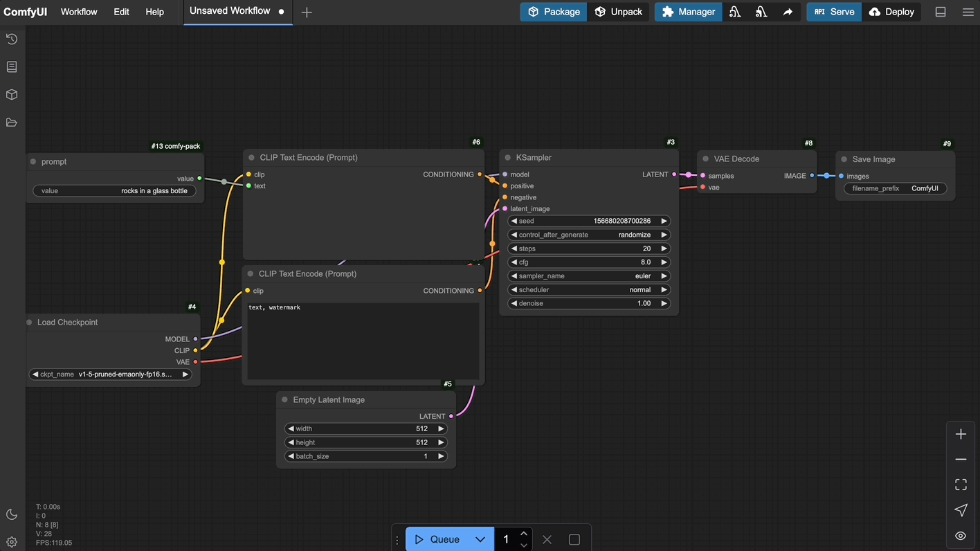Collapse the prompt node dot

[33, 162]
